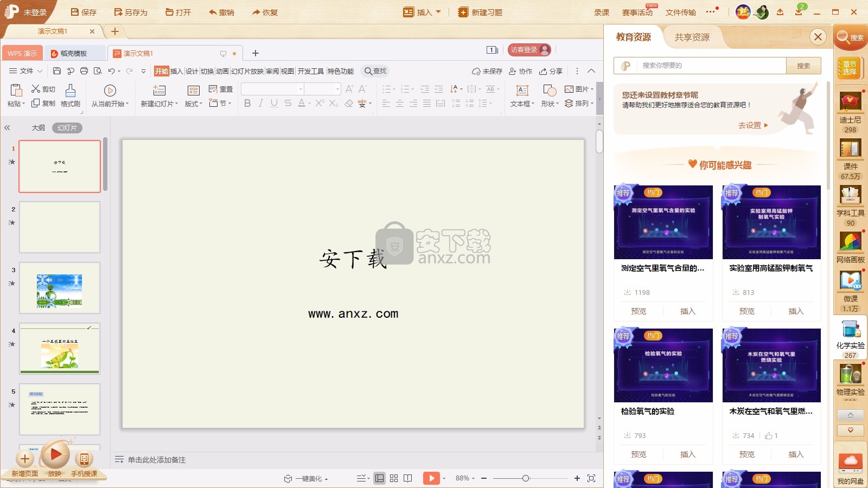The image size is (868, 488).
Task: Click 去设置 link in resource panel
Action: point(753,125)
